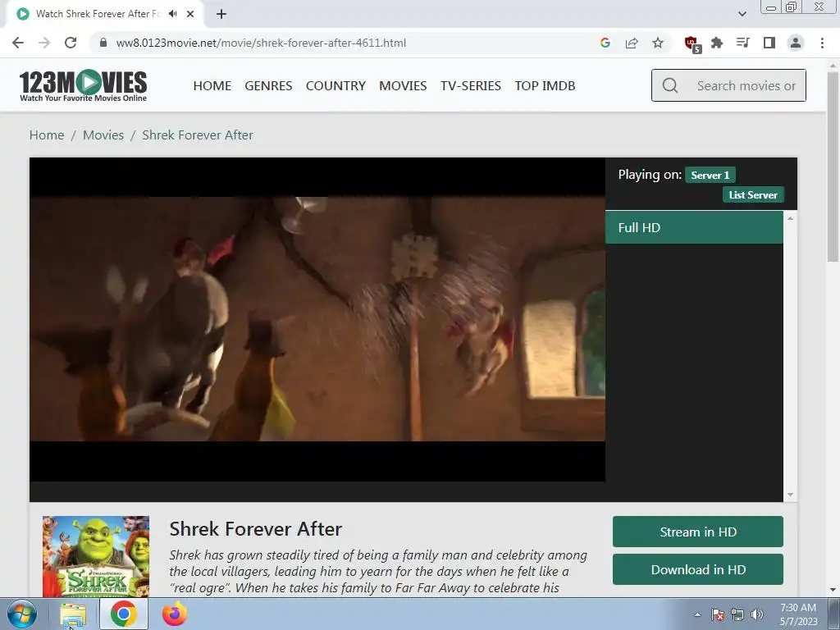840x630 pixels.
Task: Show hidden tray icons arrow
Action: (697, 615)
